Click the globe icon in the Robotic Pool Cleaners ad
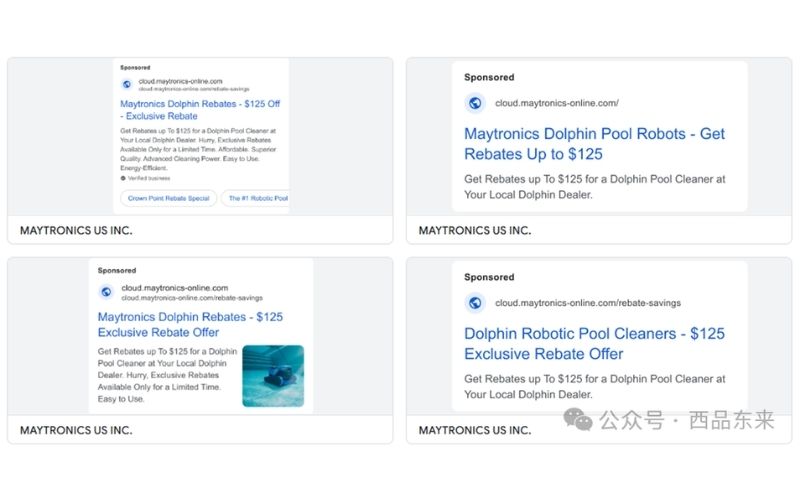The width and height of the screenshot is (800, 500). (x=475, y=303)
